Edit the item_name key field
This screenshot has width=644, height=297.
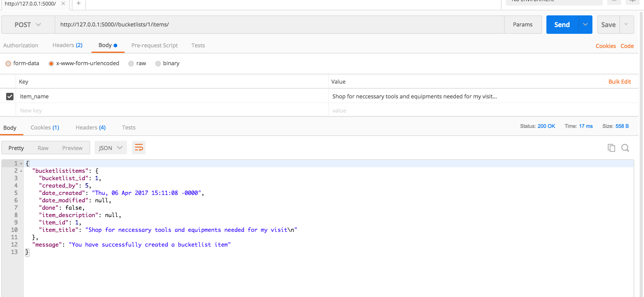tap(172, 97)
